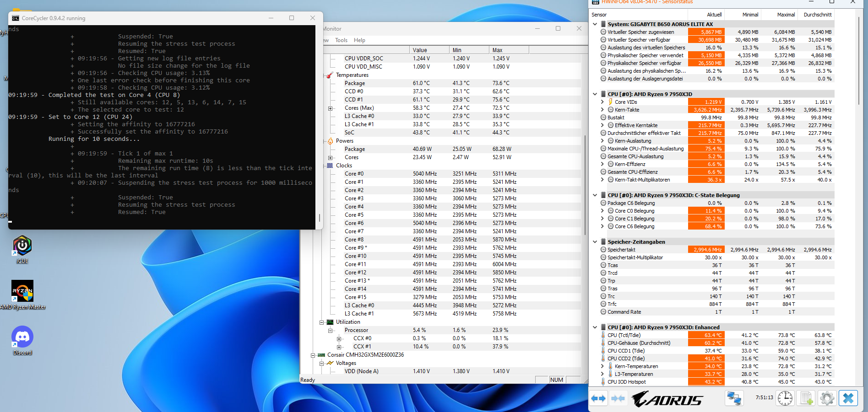Click the thermometer icon beside CPU IOD Hotspot
Screen dimensions: 868x412
[603, 382]
